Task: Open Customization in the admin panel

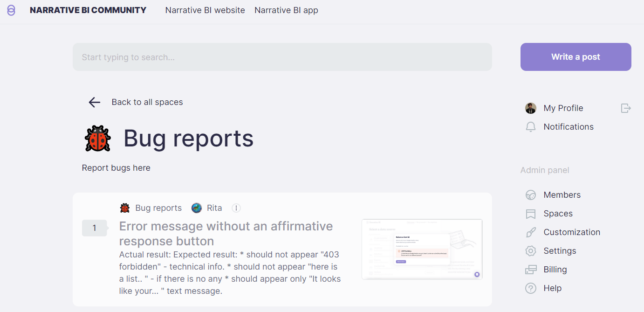Action: point(572,232)
